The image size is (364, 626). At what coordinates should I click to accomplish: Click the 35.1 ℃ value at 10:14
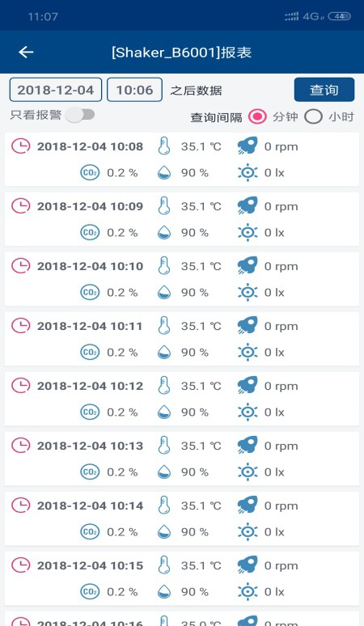point(201,505)
